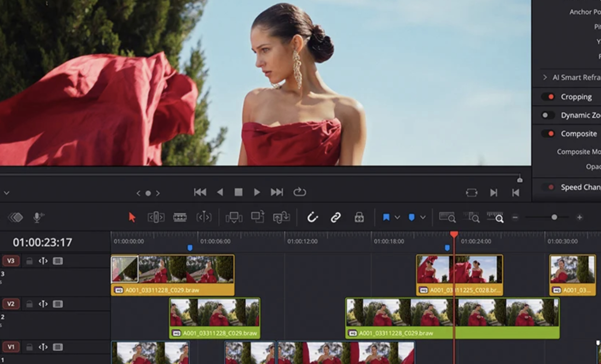Select clip A001_03311225_C028 on V3
The height and width of the screenshot is (364, 601).
(459, 275)
